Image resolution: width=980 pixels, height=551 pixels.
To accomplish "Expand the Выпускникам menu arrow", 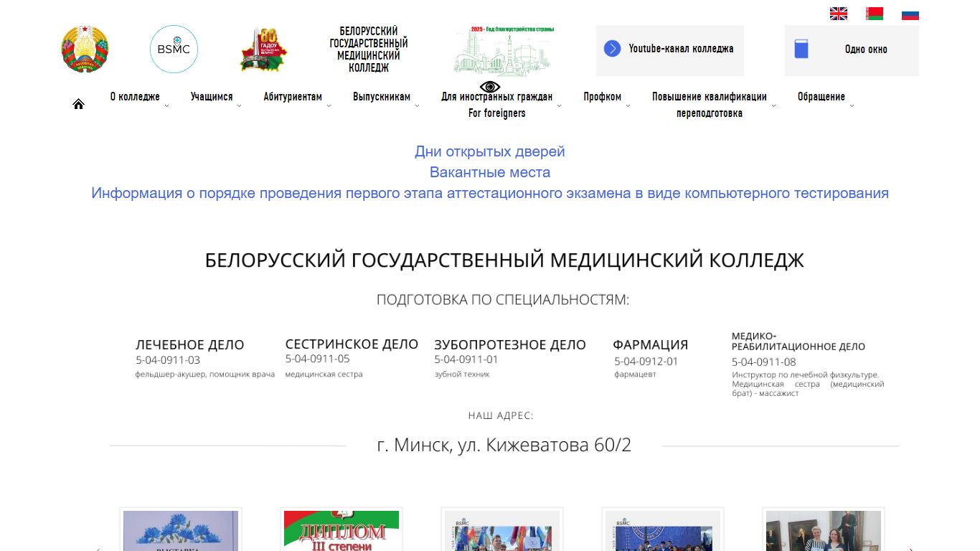I will coord(417,105).
